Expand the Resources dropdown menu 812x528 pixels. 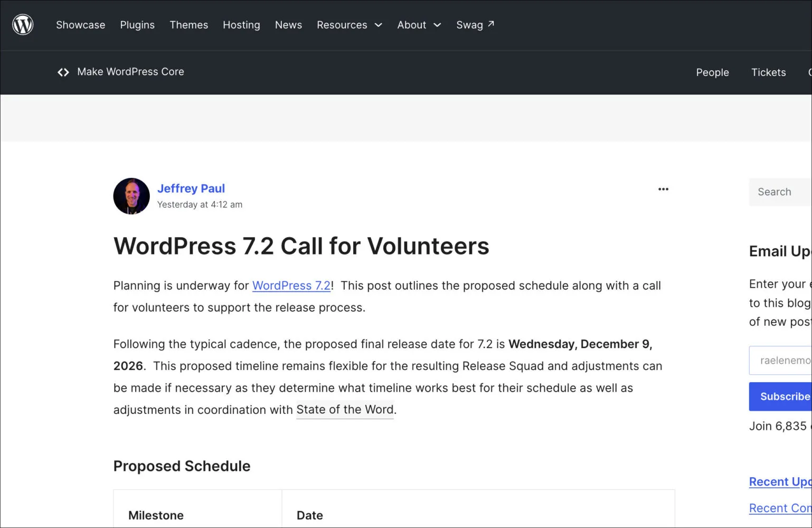(350, 25)
